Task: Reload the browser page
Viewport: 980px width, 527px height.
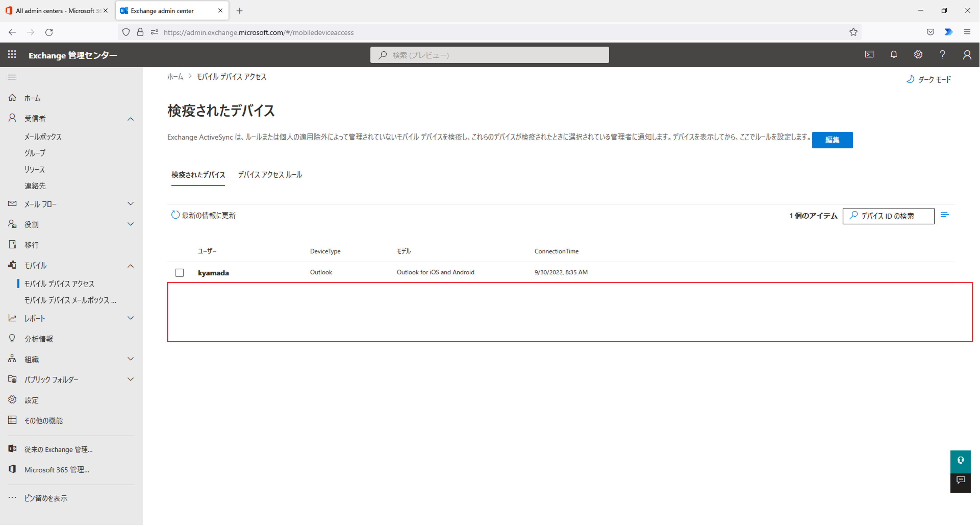Action: click(x=49, y=32)
